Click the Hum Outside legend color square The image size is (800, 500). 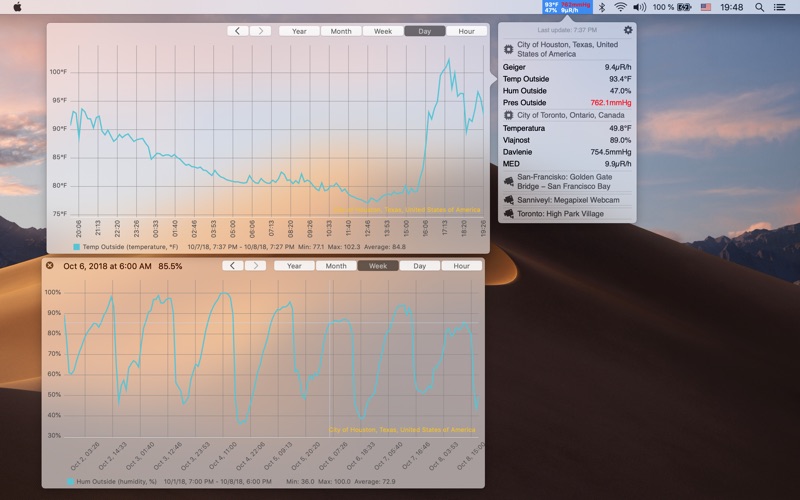tap(71, 482)
